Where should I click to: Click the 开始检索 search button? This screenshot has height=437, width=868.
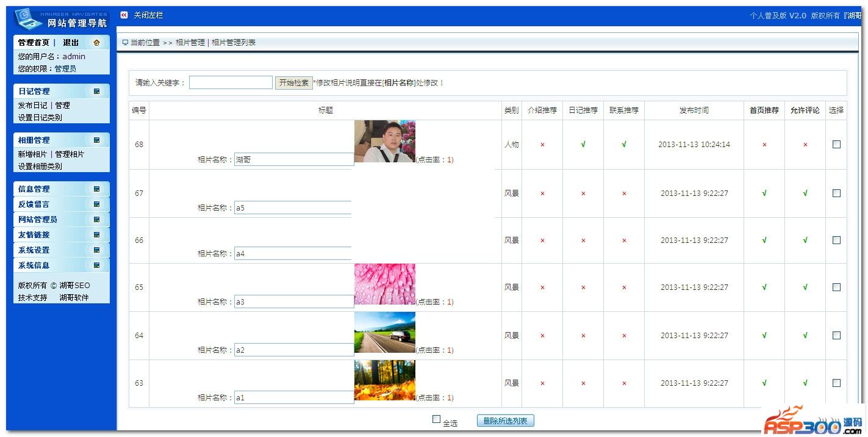(293, 82)
